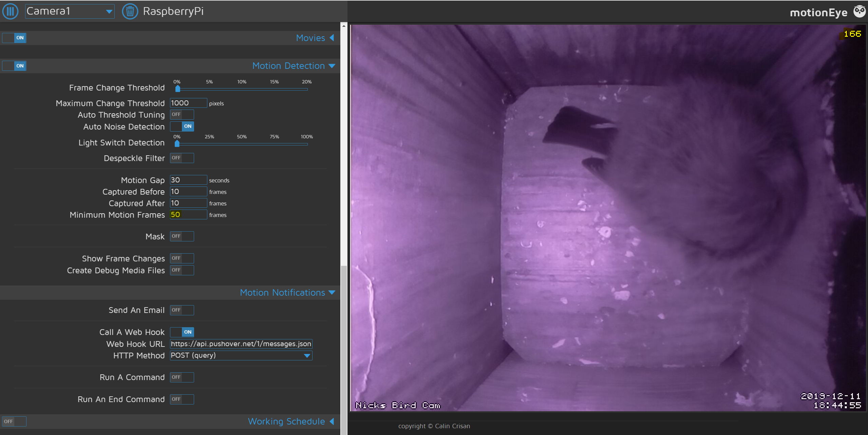Click the Motion Gap seconds field
The height and width of the screenshot is (435, 868).
point(188,180)
